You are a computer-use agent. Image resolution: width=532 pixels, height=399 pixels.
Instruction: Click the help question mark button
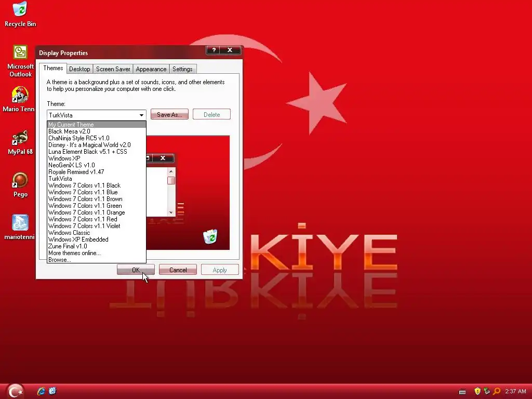214,50
